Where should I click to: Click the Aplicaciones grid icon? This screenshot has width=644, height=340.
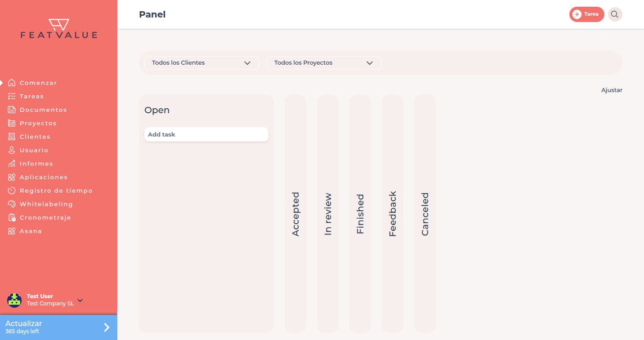[x=12, y=177]
